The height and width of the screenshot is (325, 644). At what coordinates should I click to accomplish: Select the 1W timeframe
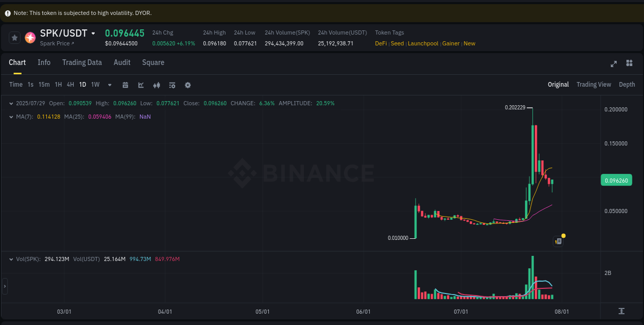point(95,85)
